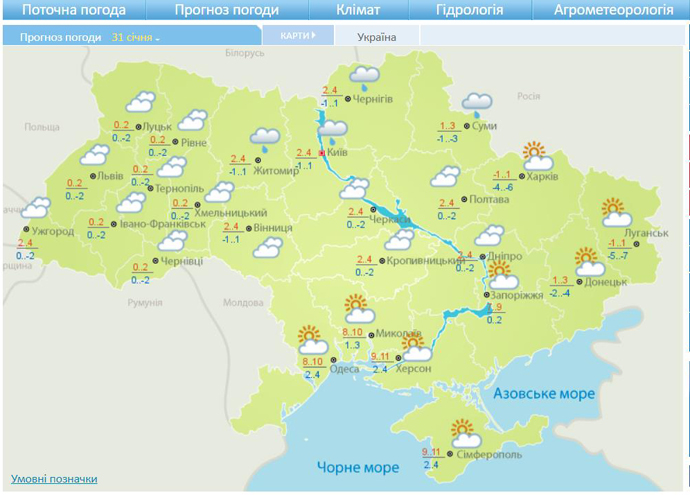Click the sun cloud icon near Odesa
Image resolution: width=690 pixels, height=495 pixels.
312,338
